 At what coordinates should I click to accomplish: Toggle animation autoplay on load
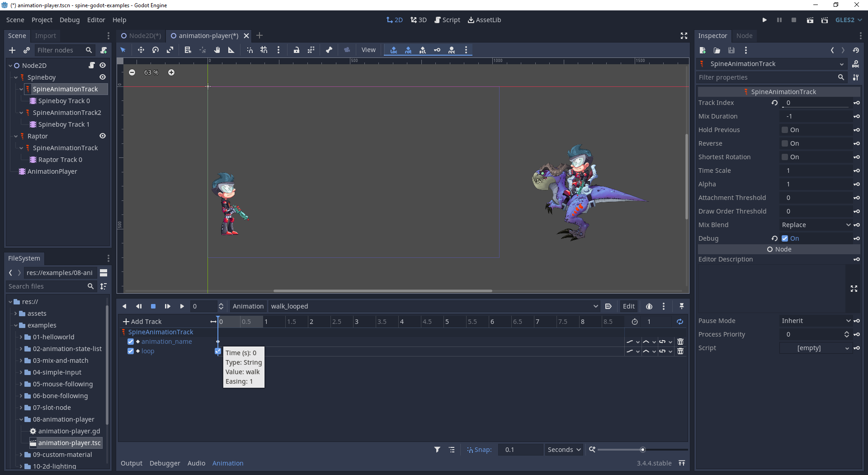(x=609, y=306)
